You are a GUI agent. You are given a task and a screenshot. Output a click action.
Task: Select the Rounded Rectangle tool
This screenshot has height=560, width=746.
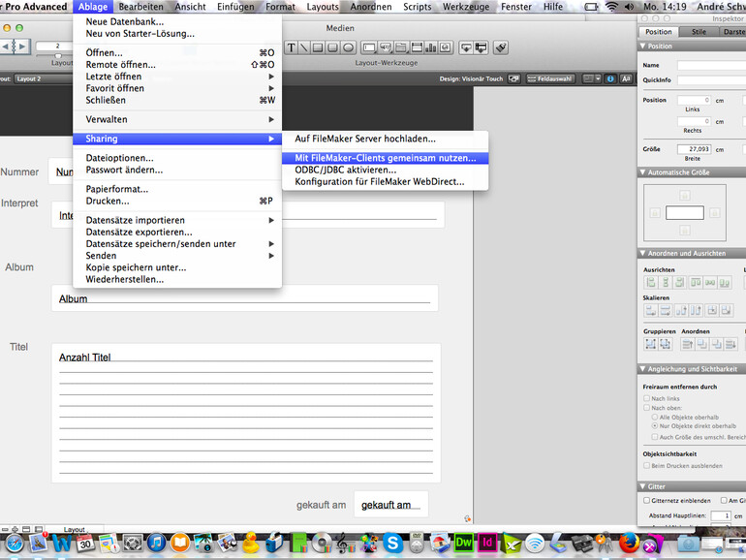click(x=333, y=47)
